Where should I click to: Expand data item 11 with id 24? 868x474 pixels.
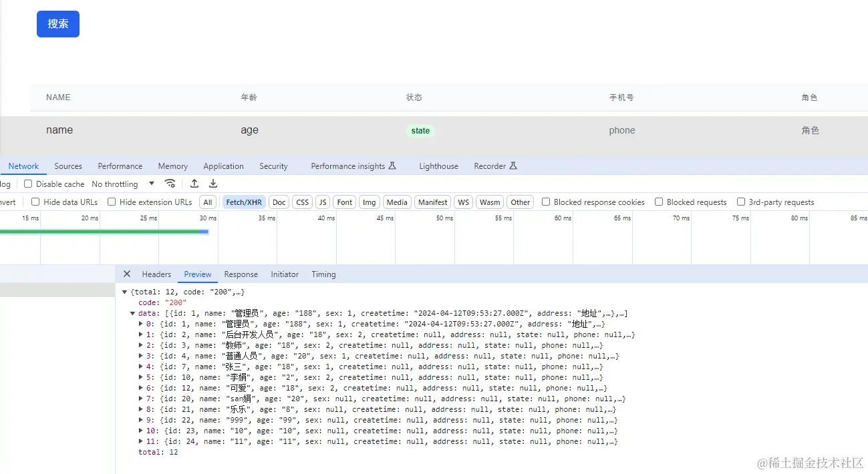point(141,442)
